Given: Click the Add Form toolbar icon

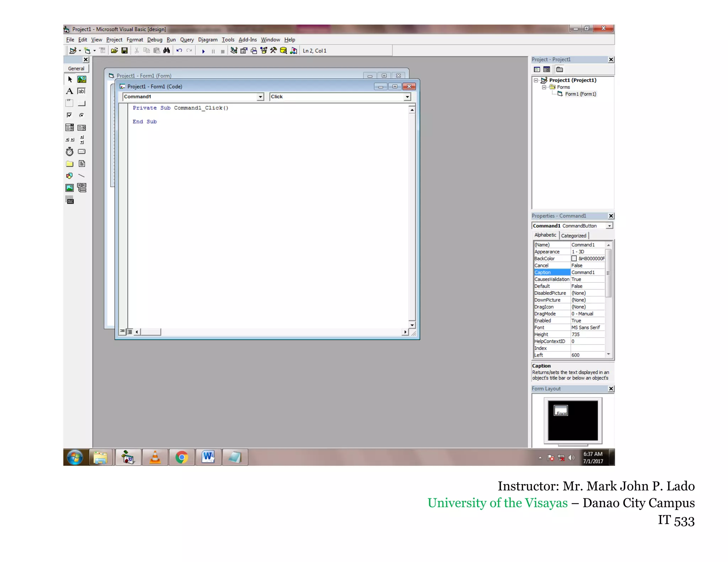Looking at the screenshot, I should coord(87,51).
